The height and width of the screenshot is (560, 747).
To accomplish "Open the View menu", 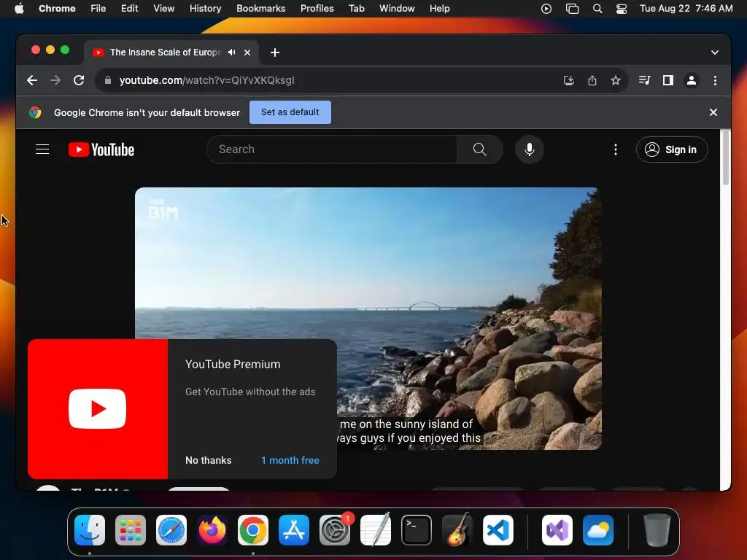I will [x=164, y=9].
